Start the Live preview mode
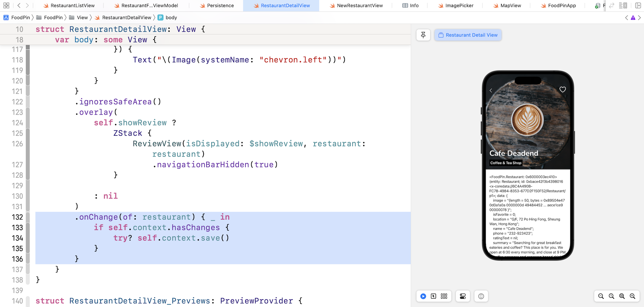 point(423,296)
